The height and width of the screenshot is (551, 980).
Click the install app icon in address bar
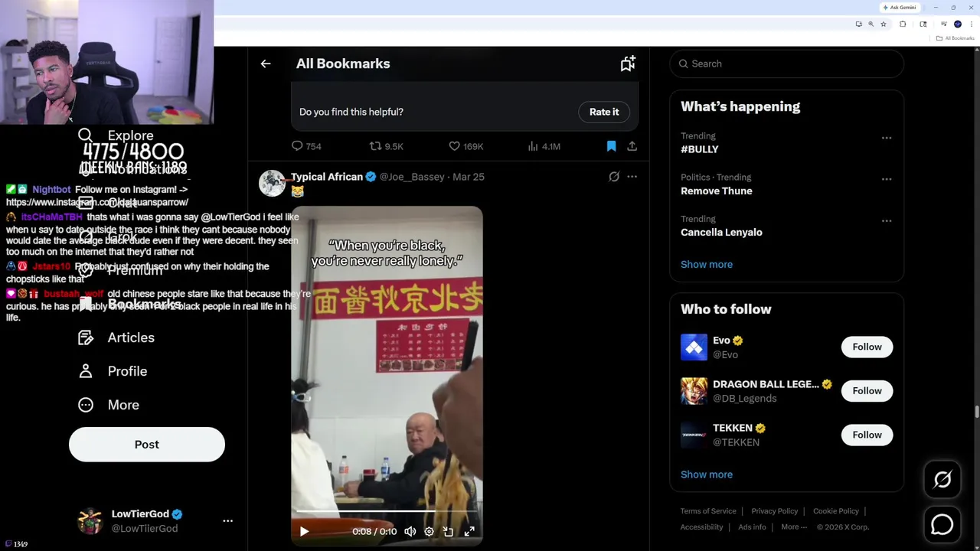(x=859, y=24)
